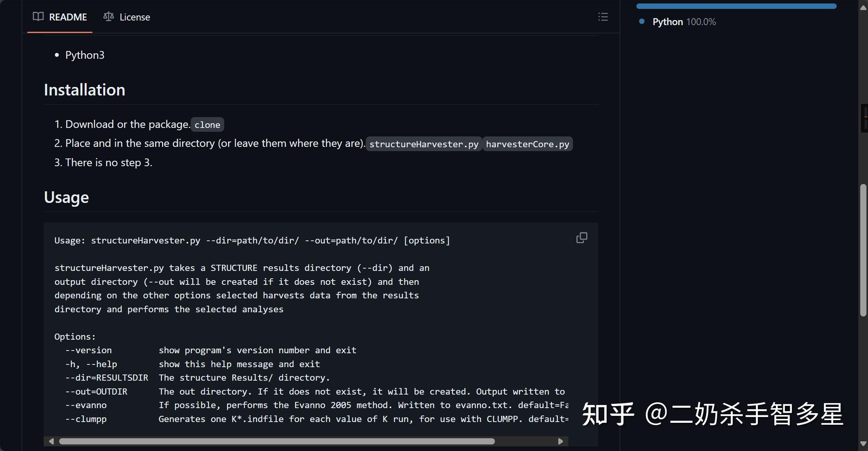Click the scales icon next to License
Screen dimensions: 868x451
(108, 17)
